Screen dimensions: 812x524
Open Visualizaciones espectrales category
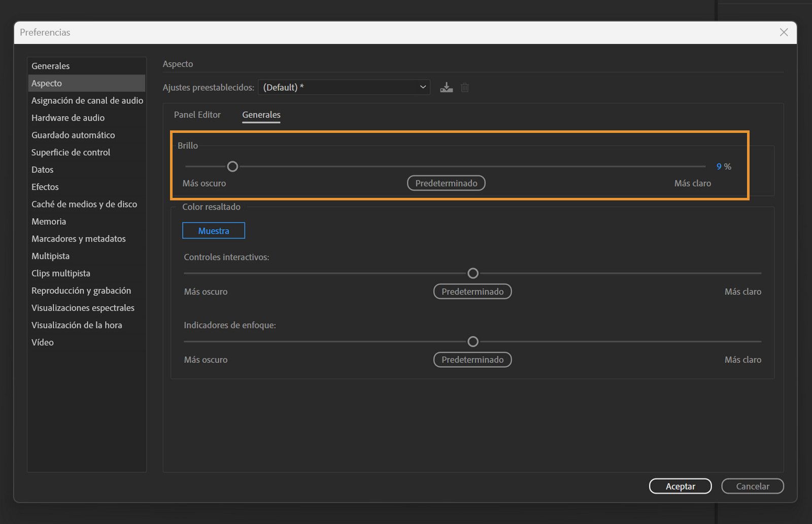pyautogui.click(x=83, y=308)
